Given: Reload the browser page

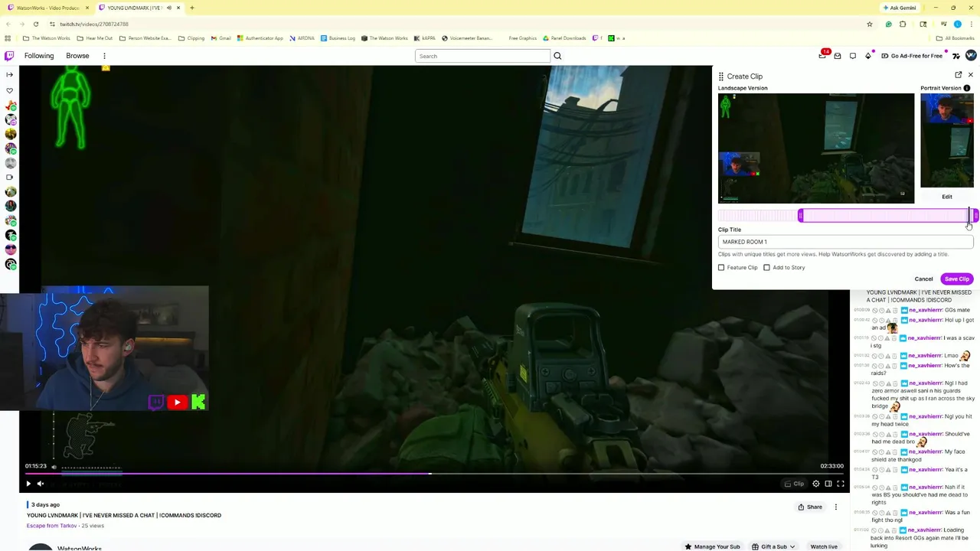Looking at the screenshot, I should pos(35,24).
